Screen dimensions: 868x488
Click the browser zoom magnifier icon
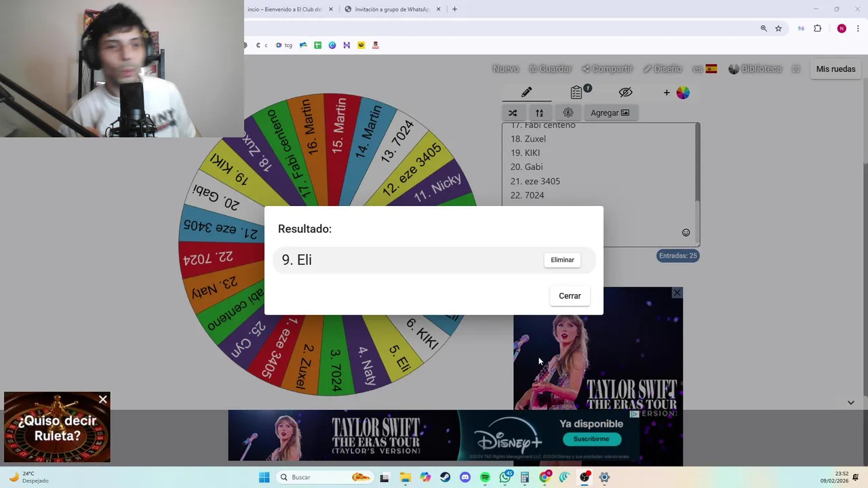pyautogui.click(x=764, y=28)
